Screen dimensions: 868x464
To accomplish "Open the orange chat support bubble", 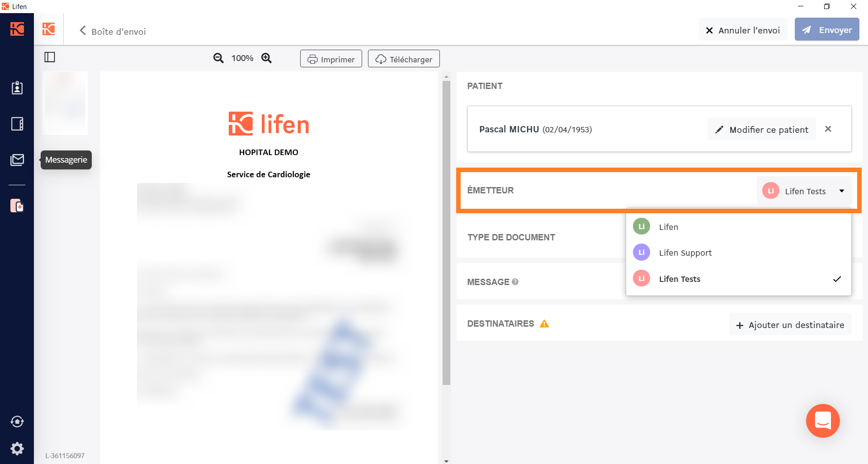I will [x=823, y=421].
